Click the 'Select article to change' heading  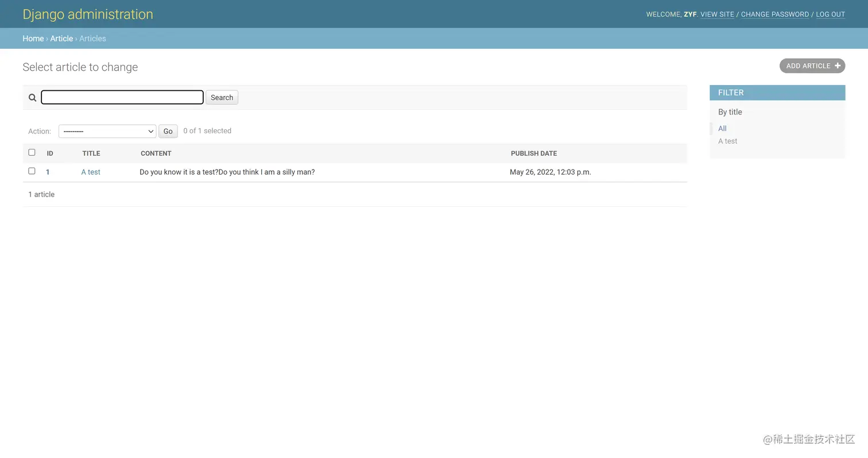point(80,67)
